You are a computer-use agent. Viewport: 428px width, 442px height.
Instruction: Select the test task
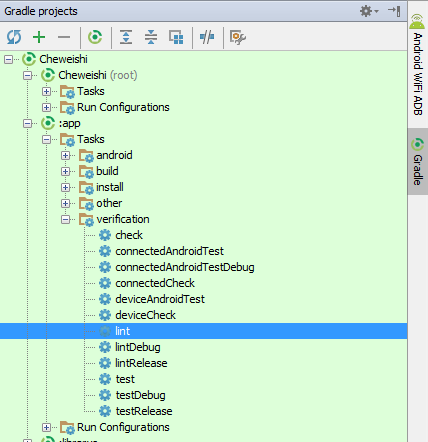pos(125,379)
